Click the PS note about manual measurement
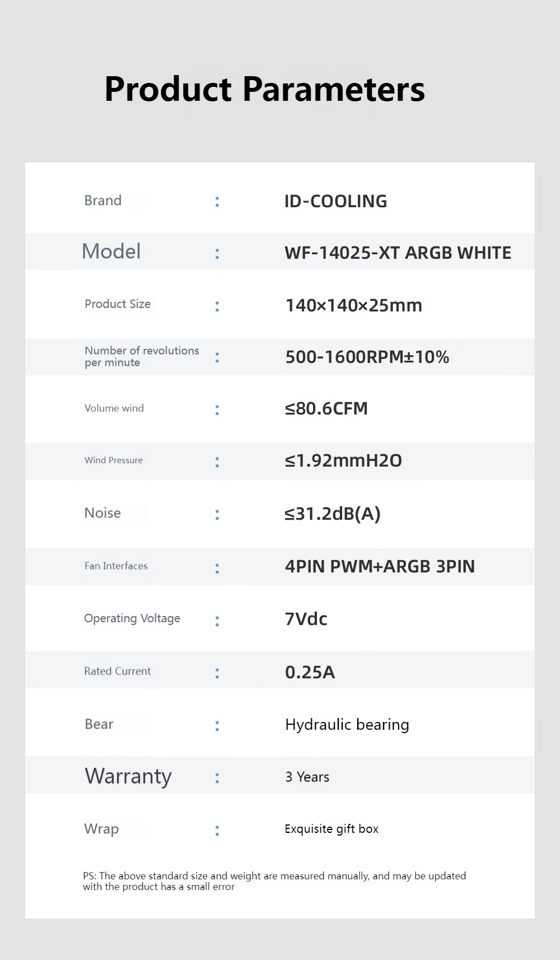Screen dimensions: 560x960 point(274,881)
